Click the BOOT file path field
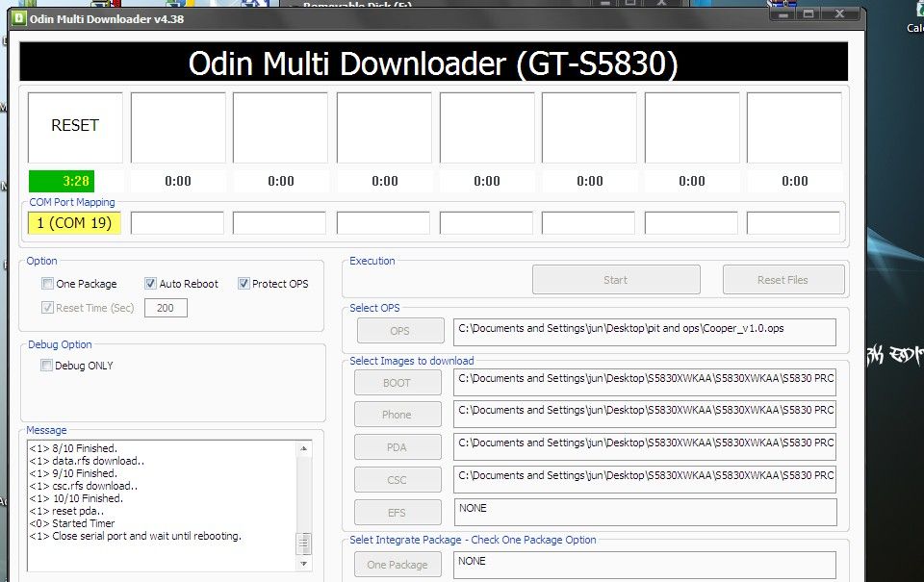The width and height of the screenshot is (924, 582). tap(645, 382)
